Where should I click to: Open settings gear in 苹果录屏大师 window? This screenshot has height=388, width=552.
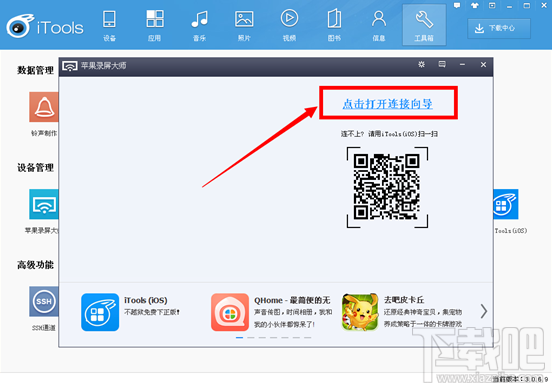[x=421, y=64]
